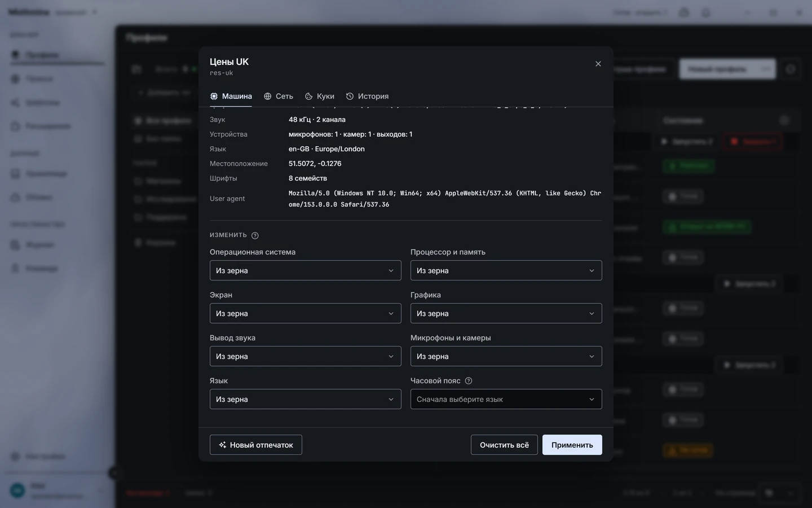Screen dimensions: 812x508
Task: Click the chip icon of Машина tab
Action: [214, 97]
